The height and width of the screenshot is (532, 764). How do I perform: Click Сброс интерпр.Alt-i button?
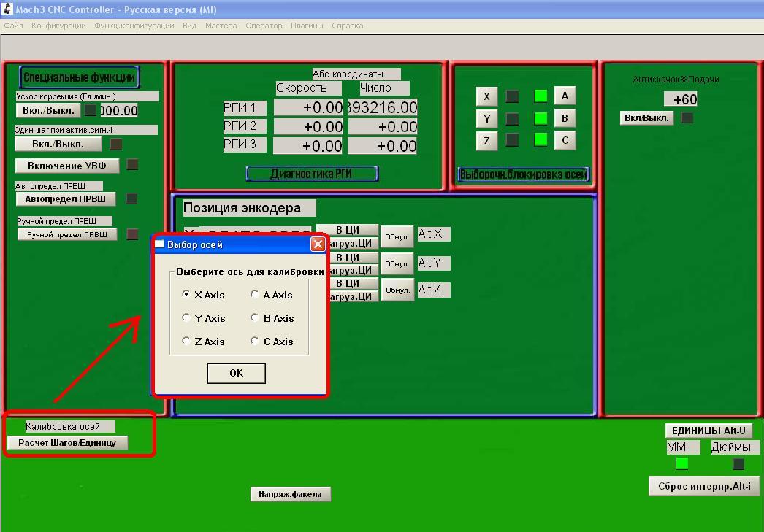704,486
